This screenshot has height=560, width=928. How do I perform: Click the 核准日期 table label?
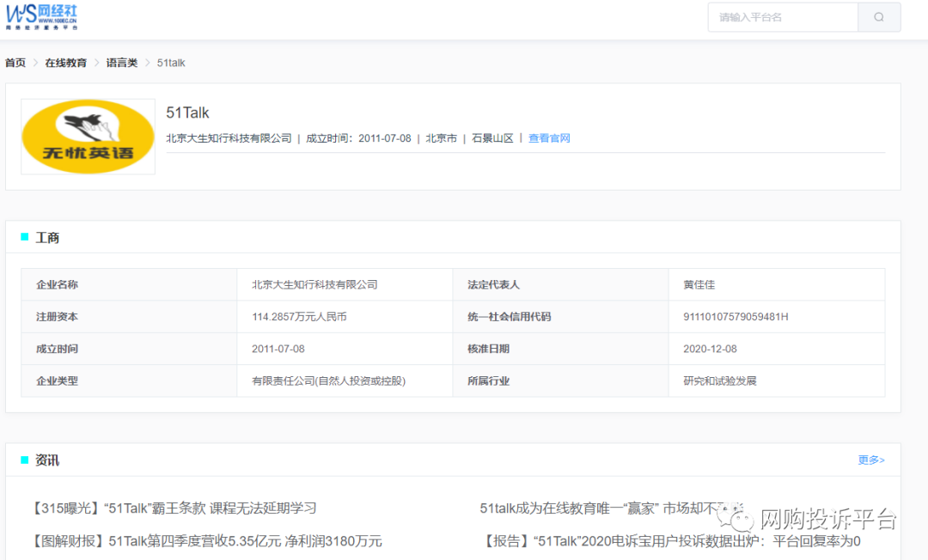[488, 349]
